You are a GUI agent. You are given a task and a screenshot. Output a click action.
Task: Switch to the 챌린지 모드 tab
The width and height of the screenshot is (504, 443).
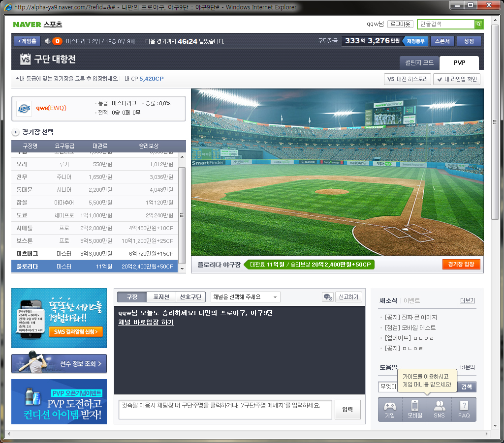419,62
